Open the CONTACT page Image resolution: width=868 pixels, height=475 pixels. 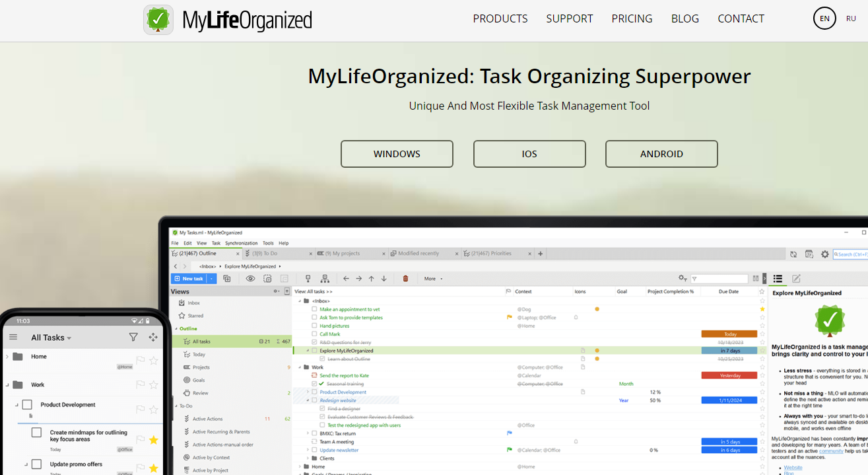tap(741, 18)
